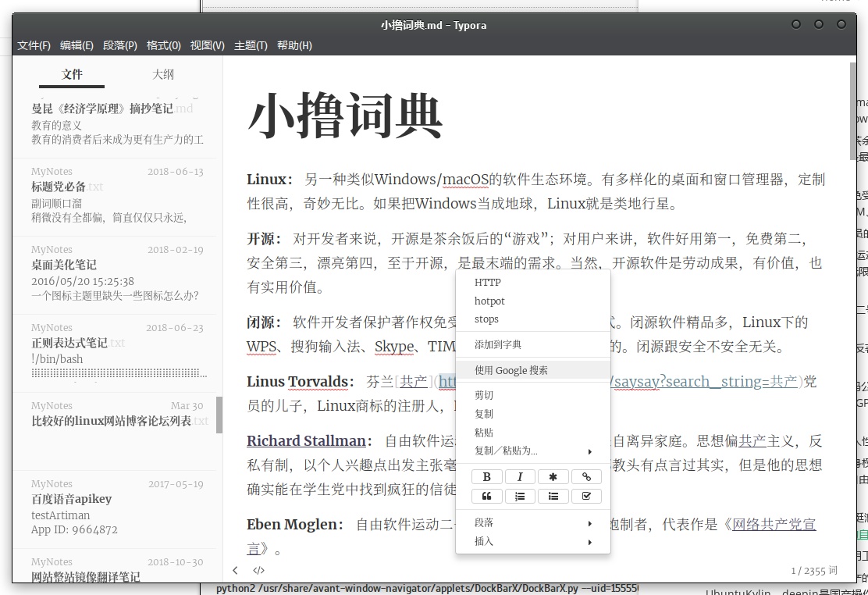Create ordered list using numbered list icon

(520, 496)
